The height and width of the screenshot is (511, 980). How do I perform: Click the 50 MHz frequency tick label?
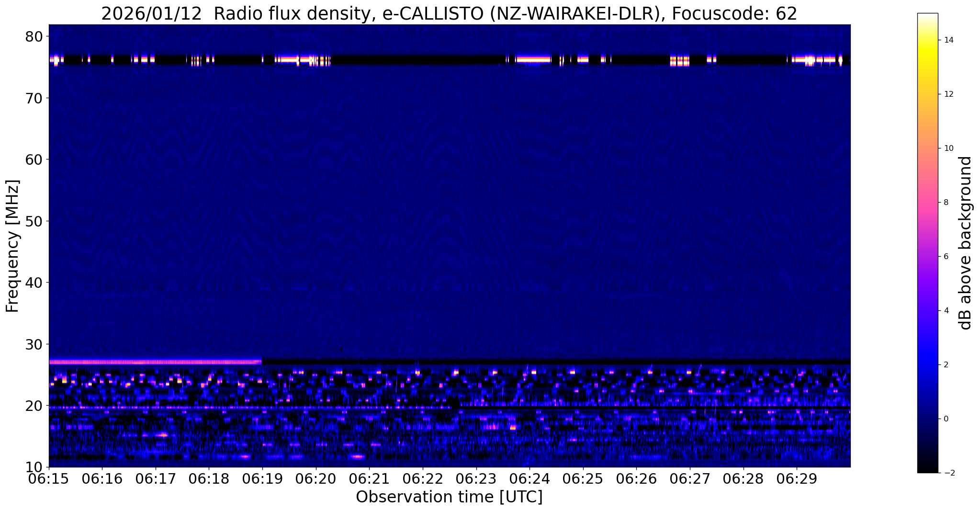(34, 221)
